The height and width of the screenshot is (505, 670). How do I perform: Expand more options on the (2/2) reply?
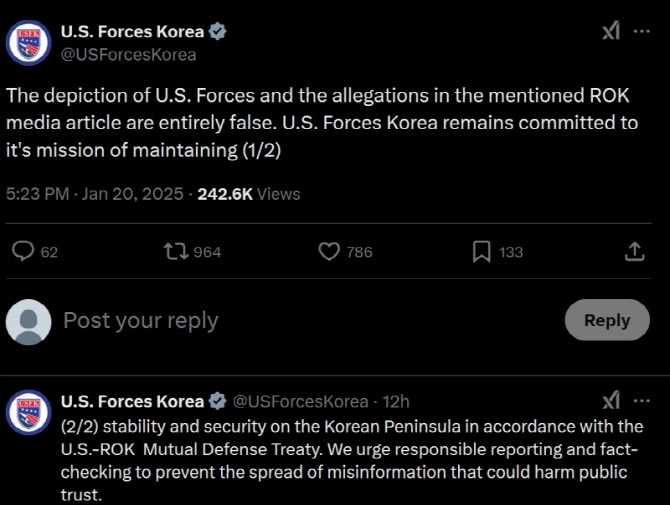642,401
